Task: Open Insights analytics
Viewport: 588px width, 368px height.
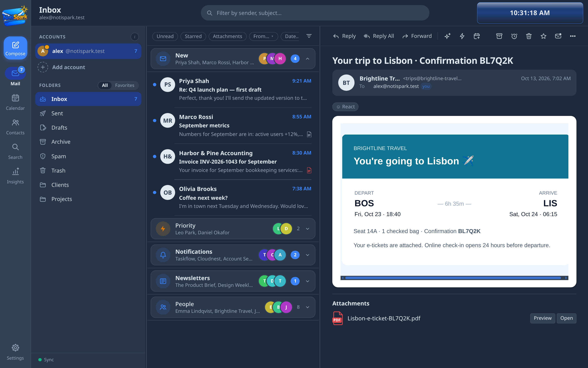Action: coord(15,176)
